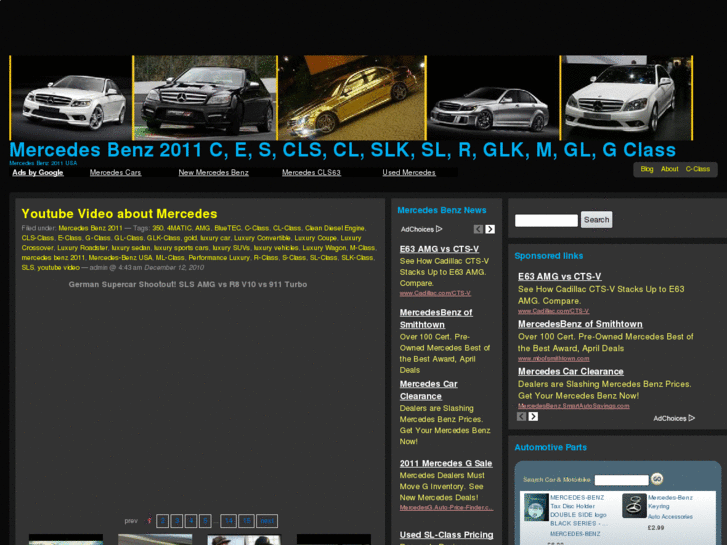Go to pagination page 4
This screenshot has width=727, height=545.
pos(191,521)
